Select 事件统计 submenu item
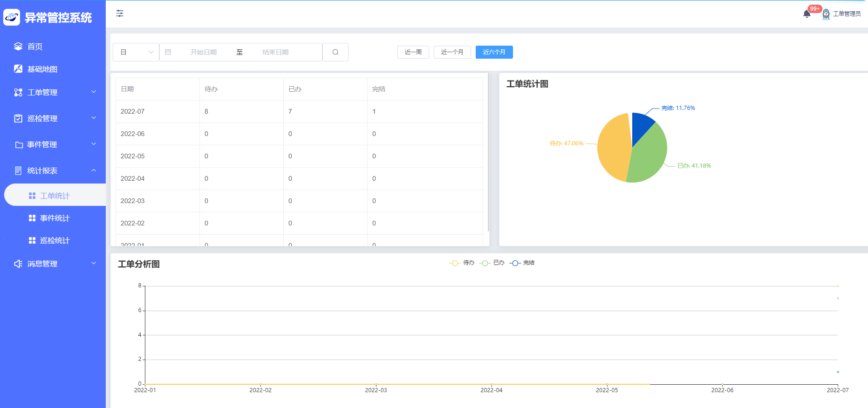 coord(53,218)
